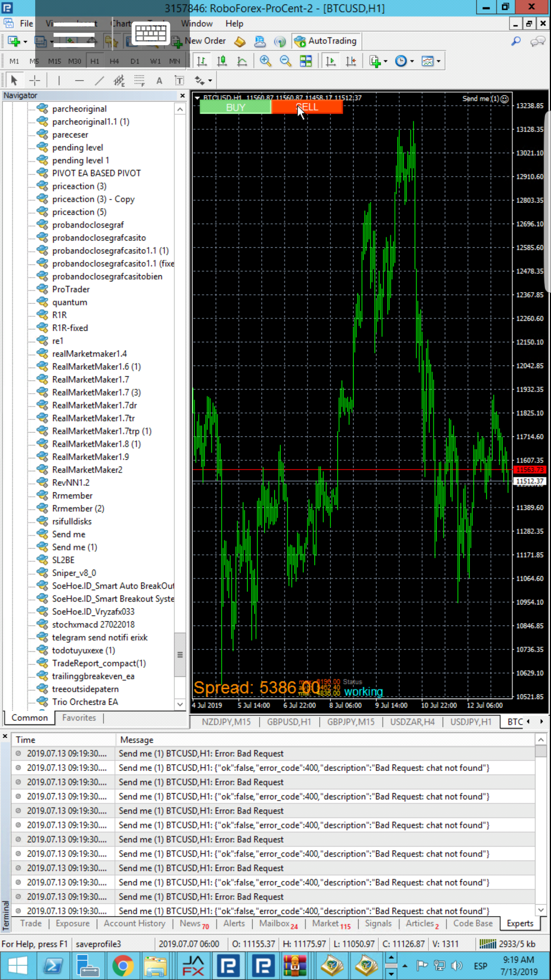Image resolution: width=551 pixels, height=980 pixels.
Task: Draw a horizontal line tool
Action: tap(79, 80)
